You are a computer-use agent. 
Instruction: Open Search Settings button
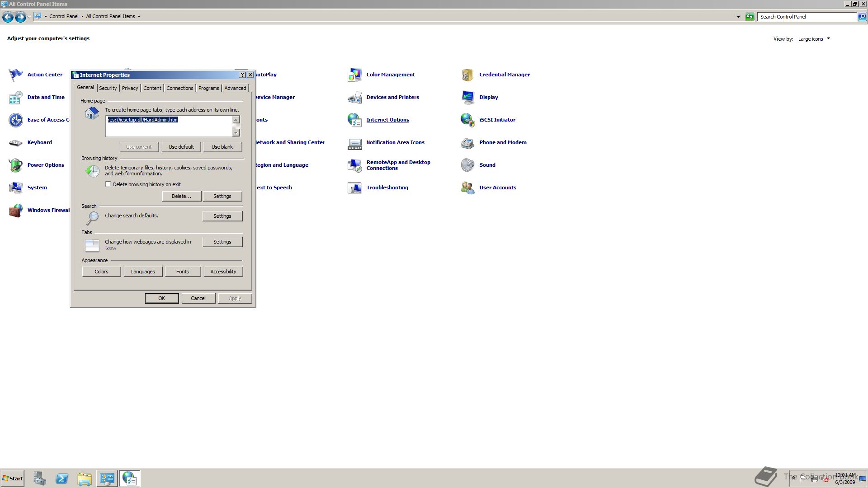[222, 216]
